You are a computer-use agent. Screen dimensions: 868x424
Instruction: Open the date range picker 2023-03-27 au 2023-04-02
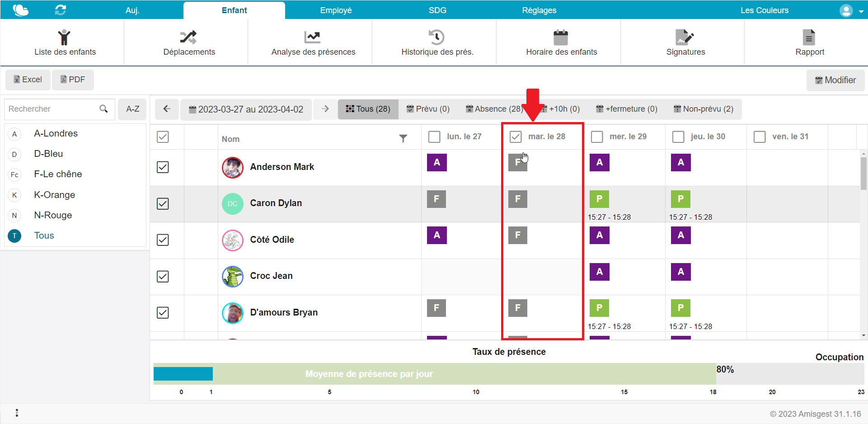pyautogui.click(x=246, y=109)
